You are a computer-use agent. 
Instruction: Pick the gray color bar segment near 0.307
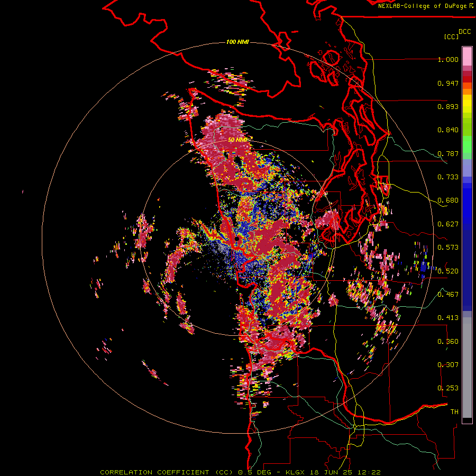coord(467,368)
